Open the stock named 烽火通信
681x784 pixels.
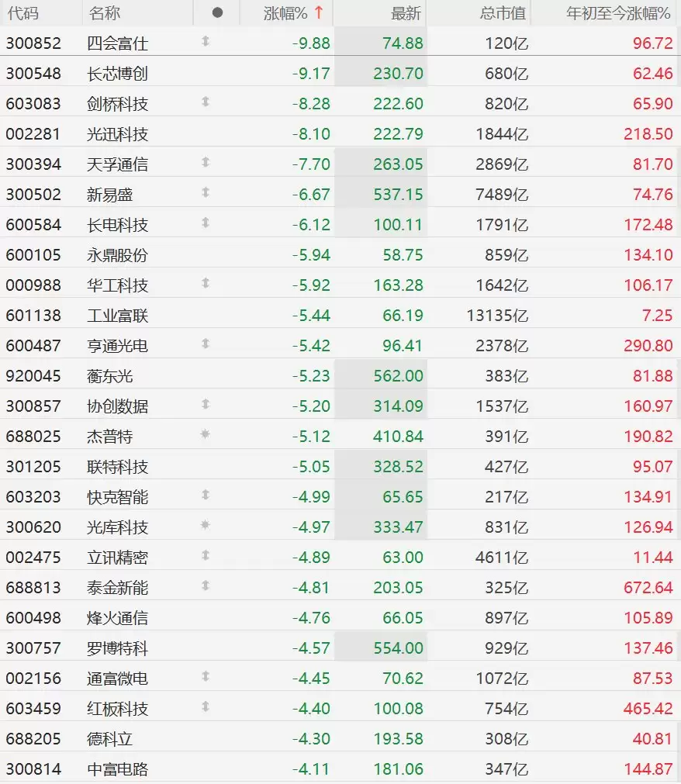click(117, 619)
